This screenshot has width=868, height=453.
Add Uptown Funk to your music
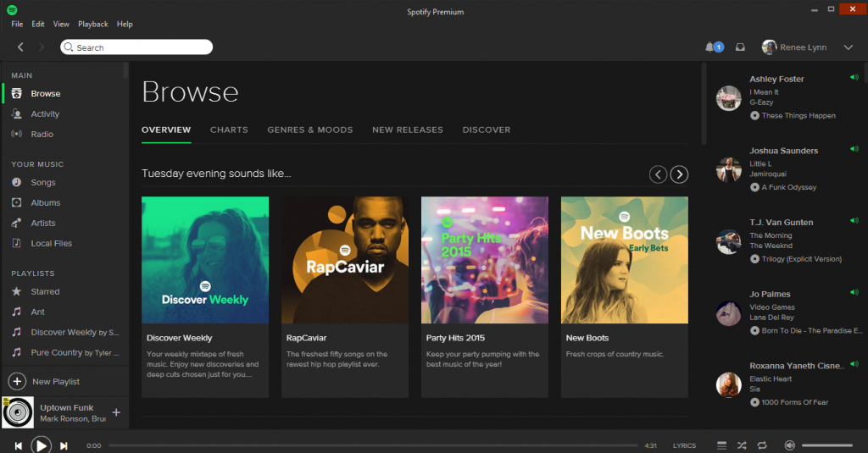click(116, 412)
